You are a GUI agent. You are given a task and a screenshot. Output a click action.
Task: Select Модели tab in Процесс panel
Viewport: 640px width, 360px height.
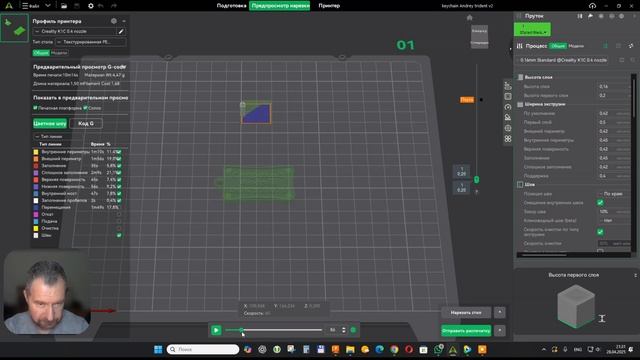coord(576,46)
